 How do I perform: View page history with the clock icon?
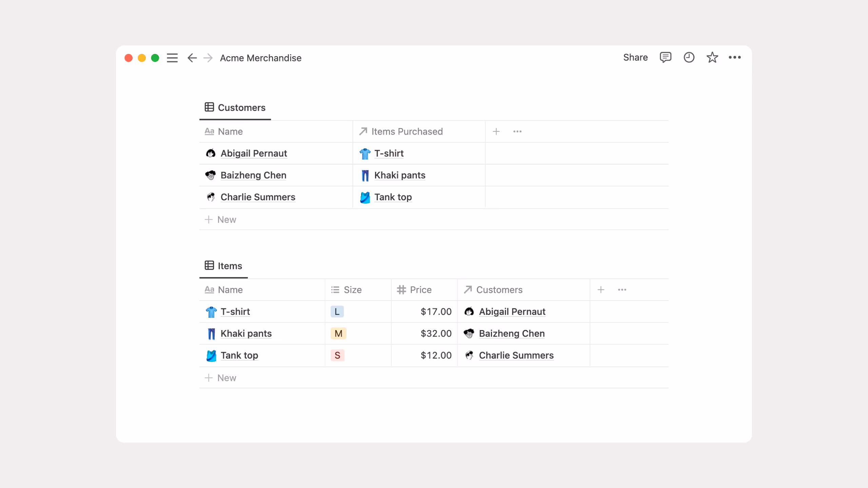(689, 58)
